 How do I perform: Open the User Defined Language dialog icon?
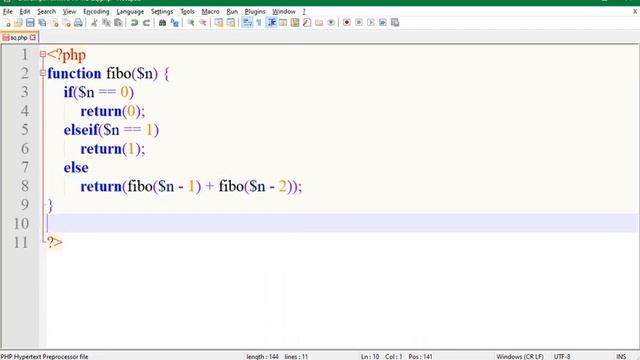pos(283,23)
